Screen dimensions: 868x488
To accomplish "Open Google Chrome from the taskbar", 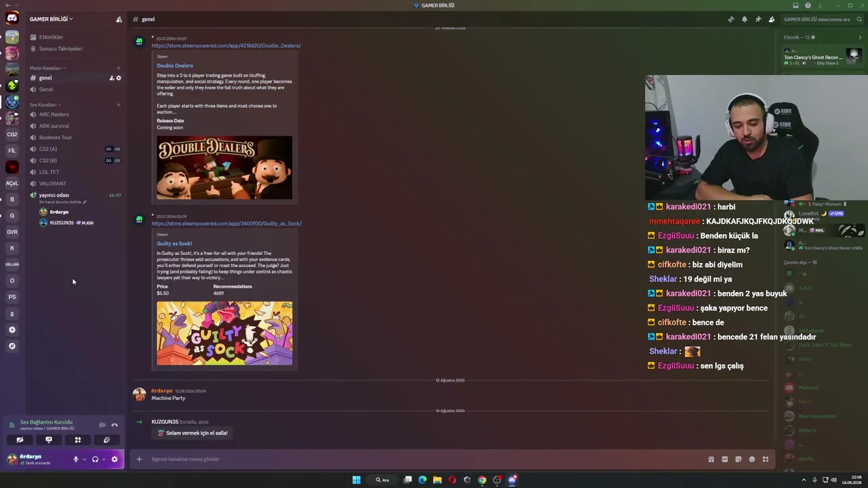I will coord(482,480).
